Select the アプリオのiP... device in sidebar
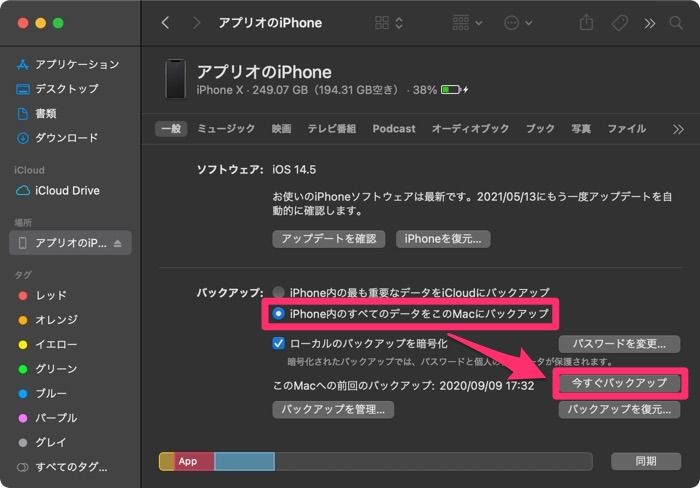 tap(70, 243)
